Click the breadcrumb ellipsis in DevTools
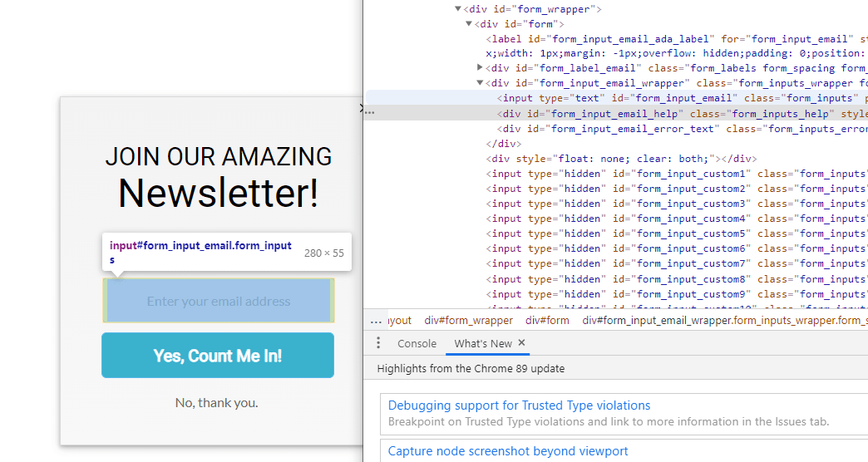Viewport: 868px width, 462px height. tap(377, 321)
